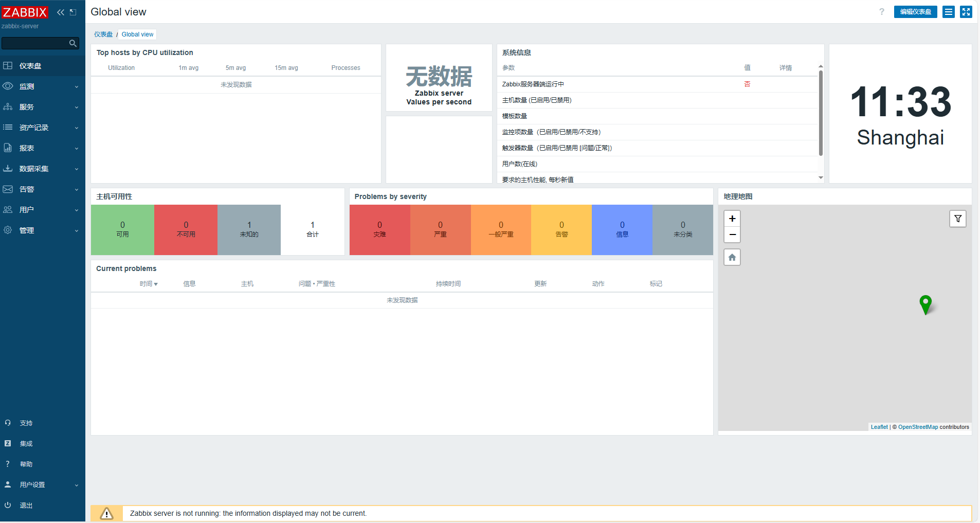Expand 监测 submenu chevron

(x=77, y=87)
